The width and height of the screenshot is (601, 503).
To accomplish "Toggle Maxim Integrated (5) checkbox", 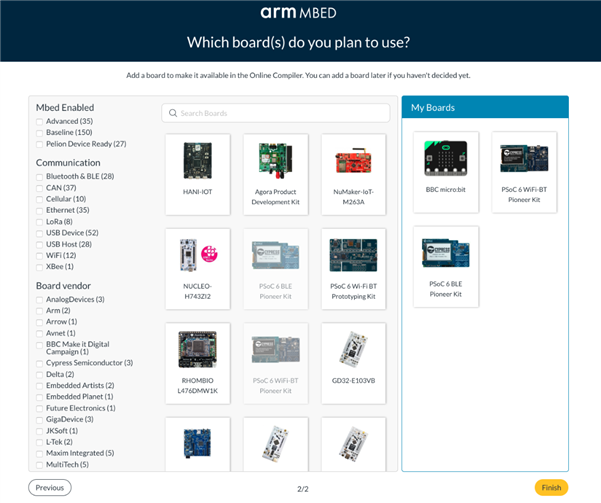I will coord(39,454).
